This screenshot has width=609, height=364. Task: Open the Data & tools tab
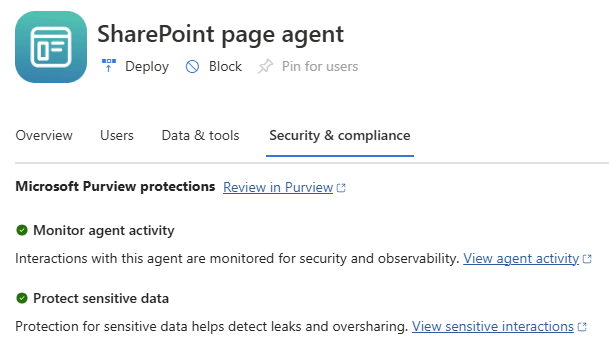pos(200,135)
